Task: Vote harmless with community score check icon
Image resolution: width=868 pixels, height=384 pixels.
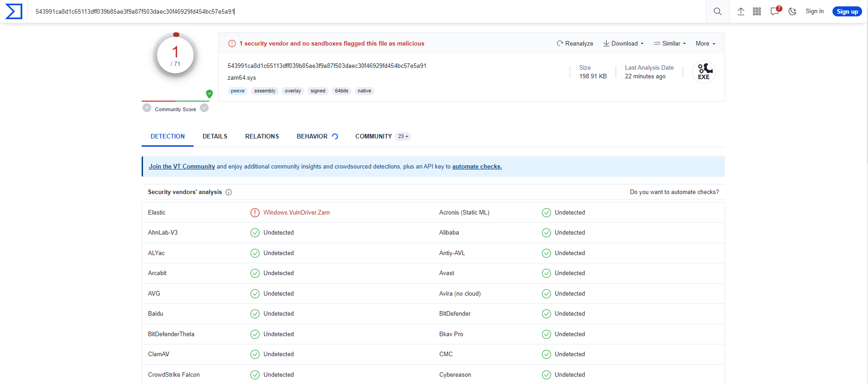Action: (204, 108)
